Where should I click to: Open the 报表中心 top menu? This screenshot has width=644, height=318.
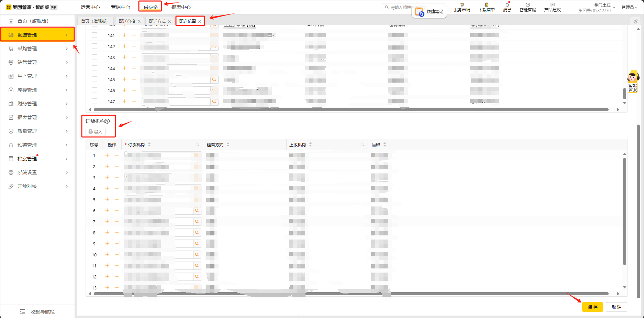click(x=181, y=7)
